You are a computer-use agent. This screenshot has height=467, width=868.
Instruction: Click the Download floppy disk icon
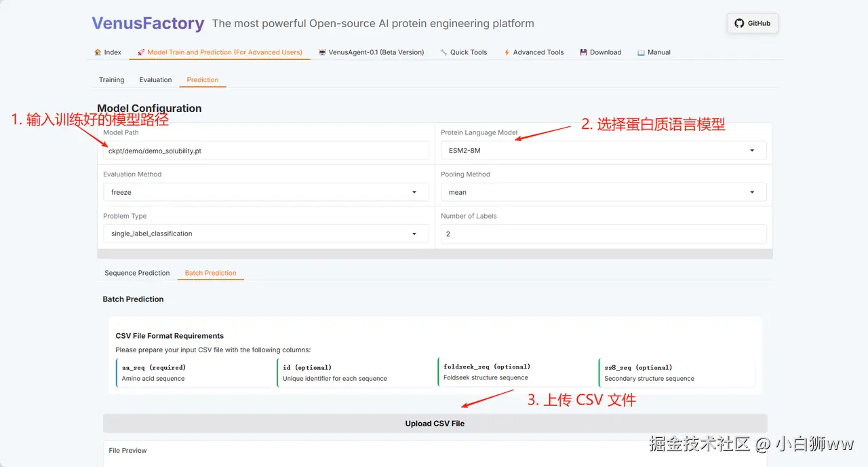click(583, 52)
